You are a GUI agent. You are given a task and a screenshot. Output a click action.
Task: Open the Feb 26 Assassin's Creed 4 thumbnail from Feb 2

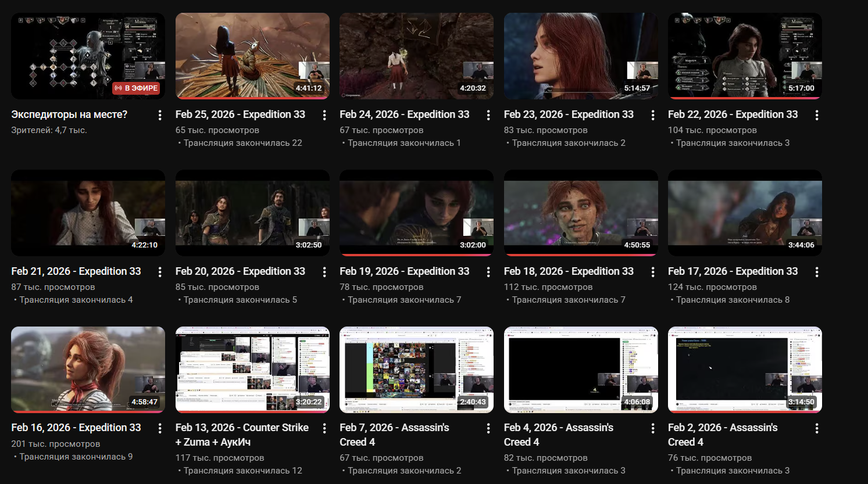pos(745,369)
